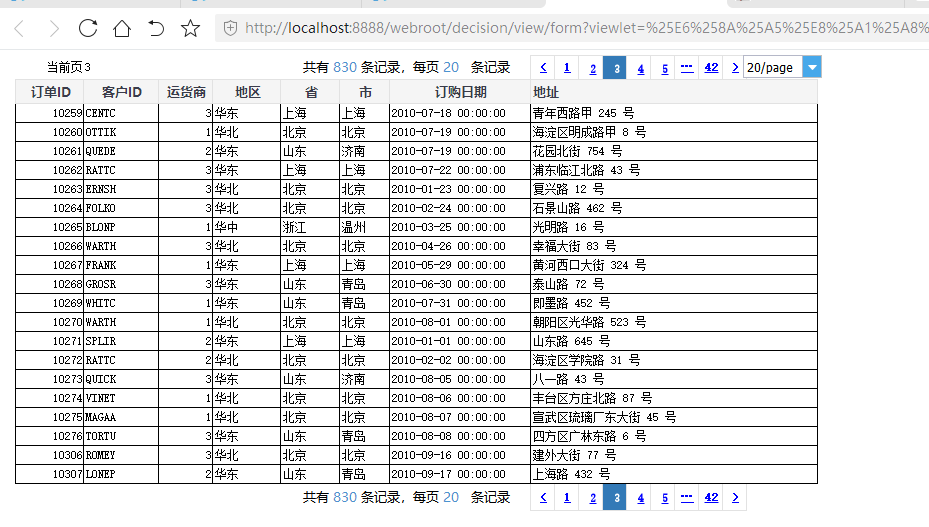
Task: Open the 20/page dropdown arrow
Action: click(812, 68)
